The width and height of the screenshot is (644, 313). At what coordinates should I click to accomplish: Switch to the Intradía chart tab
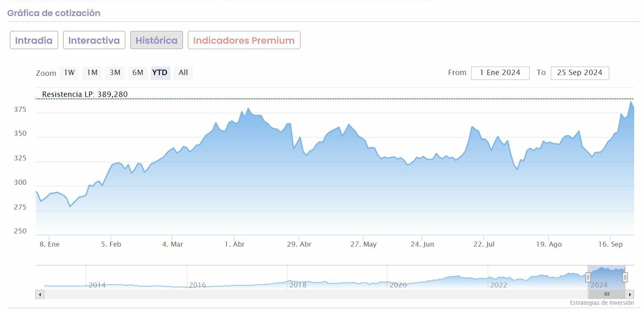34,40
